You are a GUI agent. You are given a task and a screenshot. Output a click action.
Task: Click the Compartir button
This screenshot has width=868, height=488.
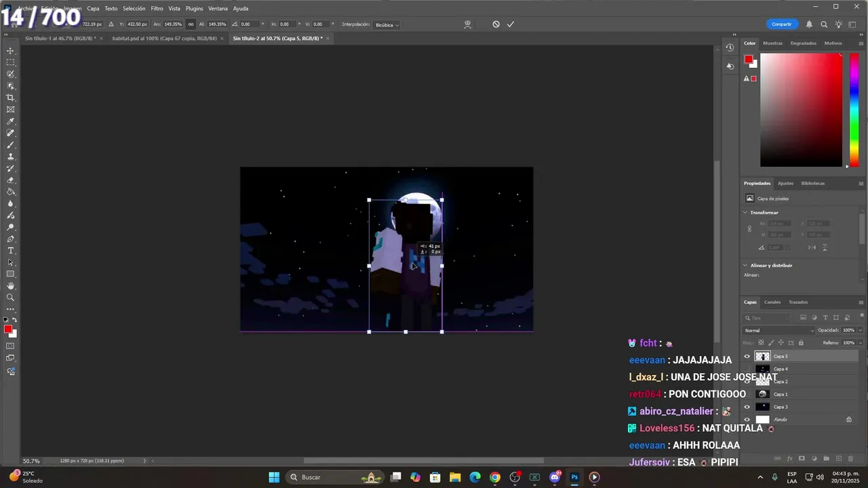point(781,24)
